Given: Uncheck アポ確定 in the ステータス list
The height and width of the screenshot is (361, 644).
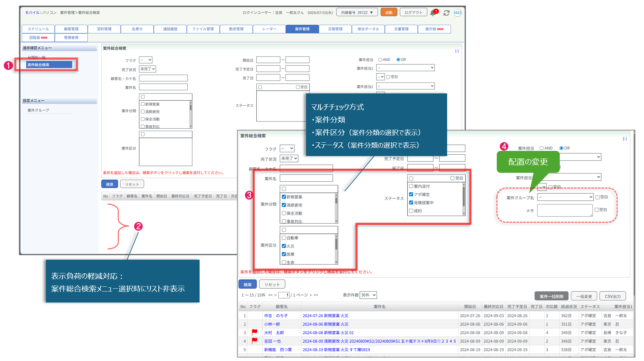Looking at the screenshot, I should point(411,194).
